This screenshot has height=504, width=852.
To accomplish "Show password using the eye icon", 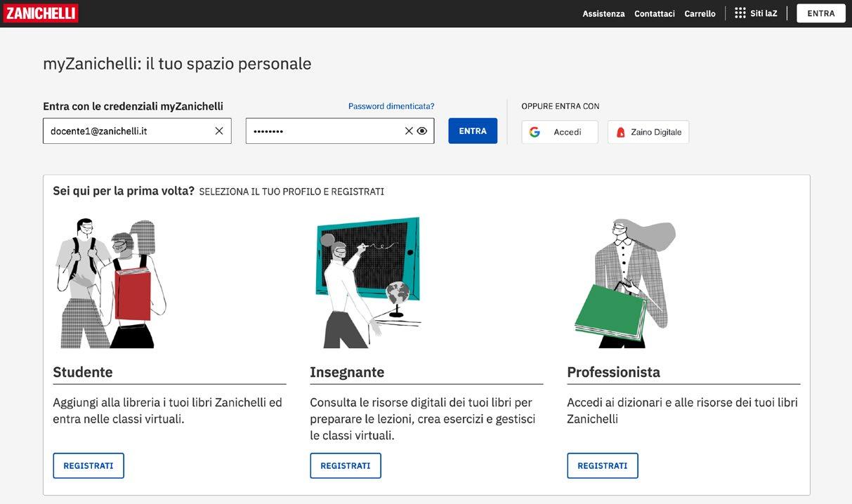I will 422,131.
